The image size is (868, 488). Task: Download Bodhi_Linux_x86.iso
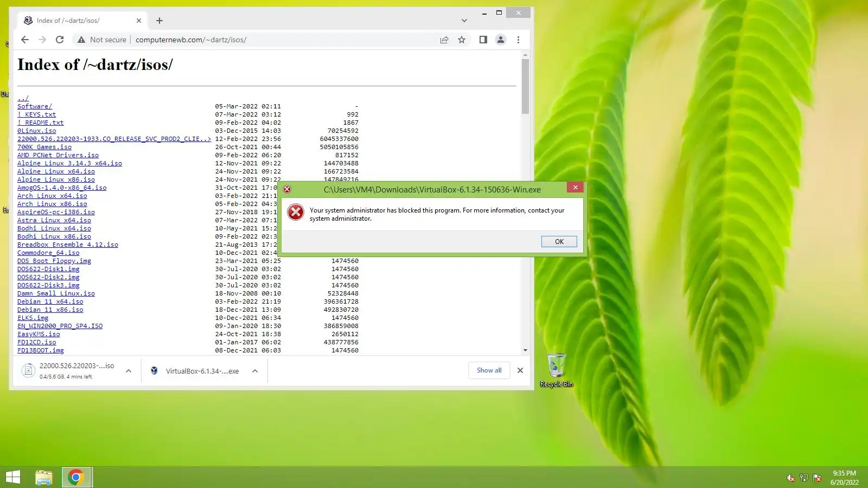[54, 236]
